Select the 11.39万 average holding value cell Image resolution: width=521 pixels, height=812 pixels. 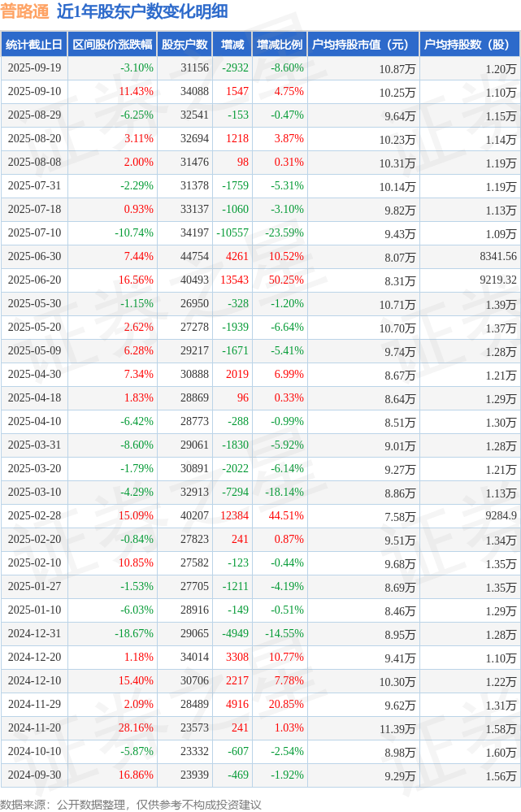(398, 728)
